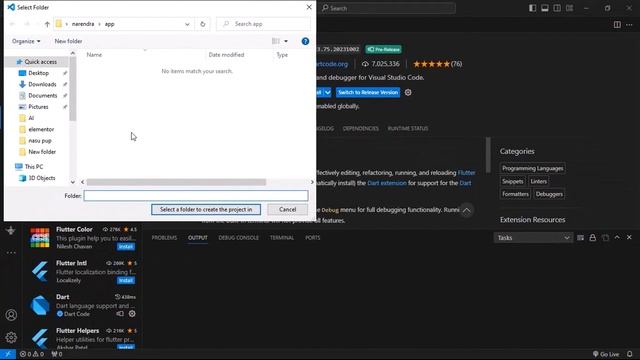Image resolution: width=640 pixels, height=360 pixels.
Task: Click Switch to Release Version button
Action: pyautogui.click(x=368, y=93)
